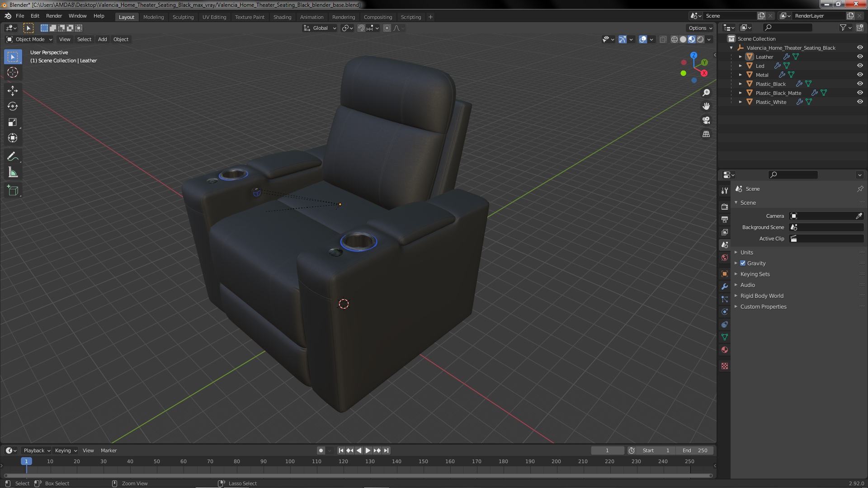Image resolution: width=868 pixels, height=488 pixels.
Task: Open the Material properties tab
Action: pos(725,350)
